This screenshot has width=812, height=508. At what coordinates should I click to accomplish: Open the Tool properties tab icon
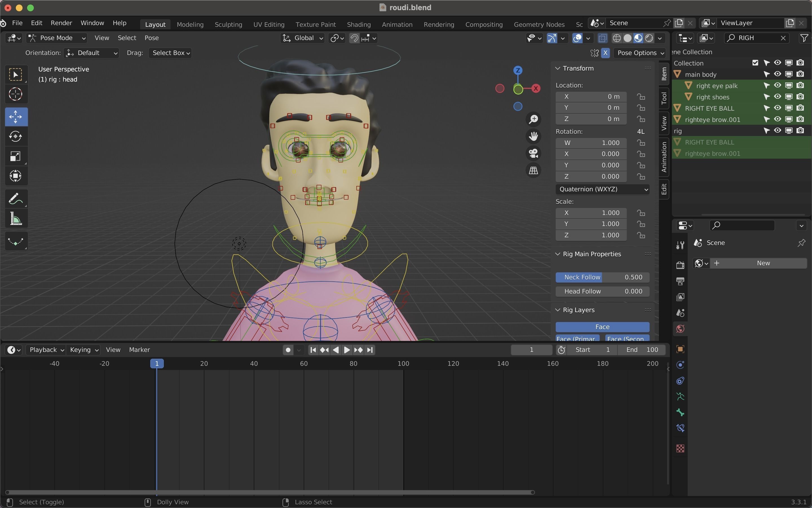680,245
